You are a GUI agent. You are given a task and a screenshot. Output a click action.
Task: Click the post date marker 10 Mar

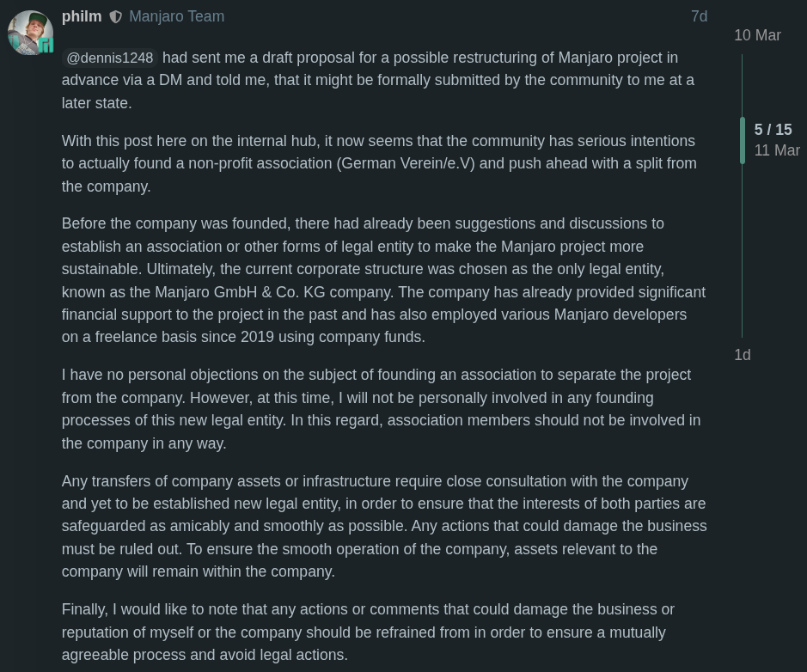[757, 35]
